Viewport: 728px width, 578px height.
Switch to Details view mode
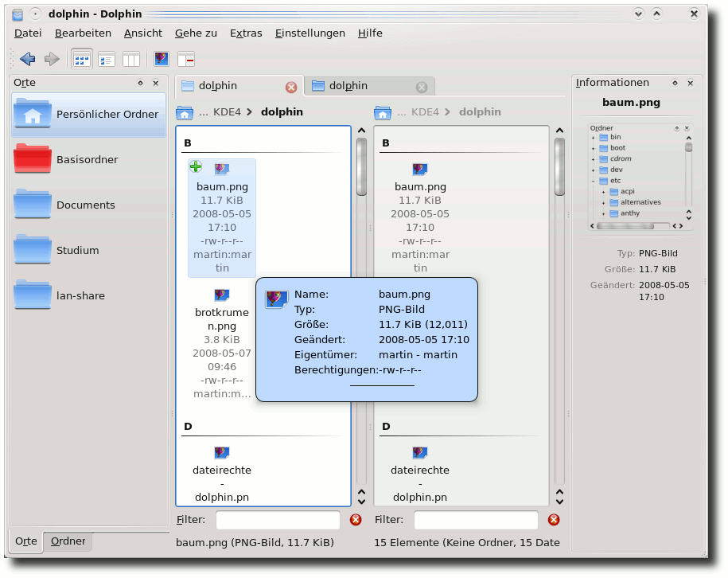[x=107, y=59]
